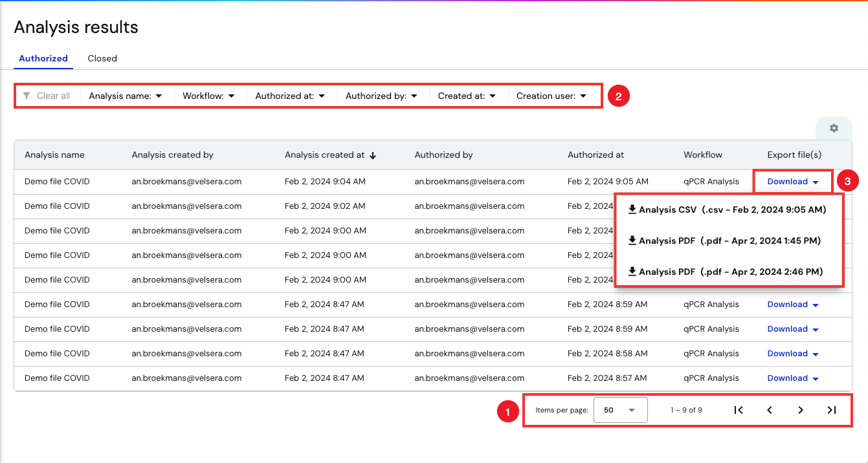Open the Workflow filter dropdown
Viewport: 868px width, 463px height.
[x=208, y=96]
